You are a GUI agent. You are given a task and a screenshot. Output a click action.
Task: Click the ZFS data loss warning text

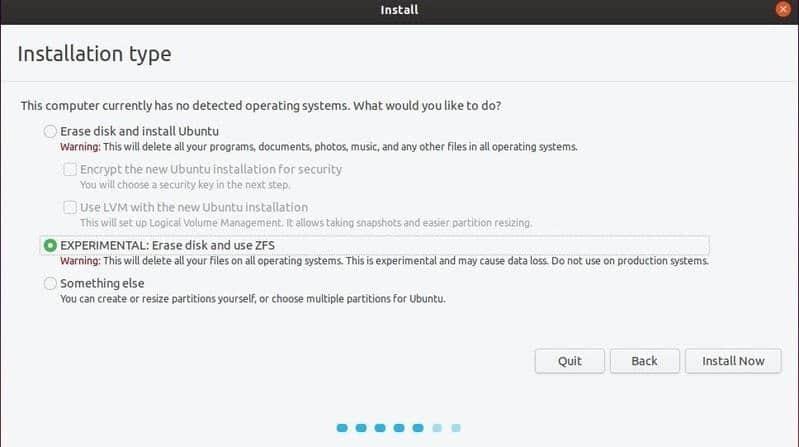coord(384,261)
